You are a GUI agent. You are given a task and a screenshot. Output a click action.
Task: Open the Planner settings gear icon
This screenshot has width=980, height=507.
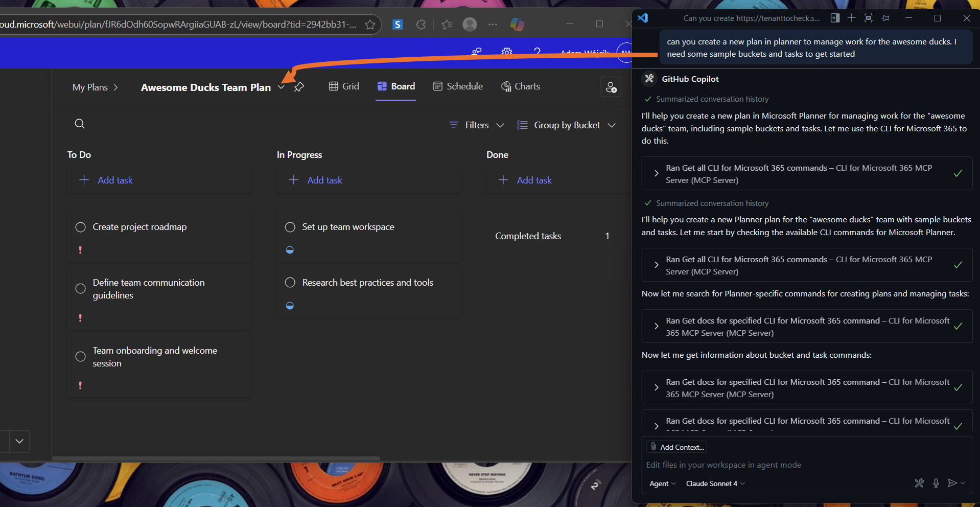(506, 53)
